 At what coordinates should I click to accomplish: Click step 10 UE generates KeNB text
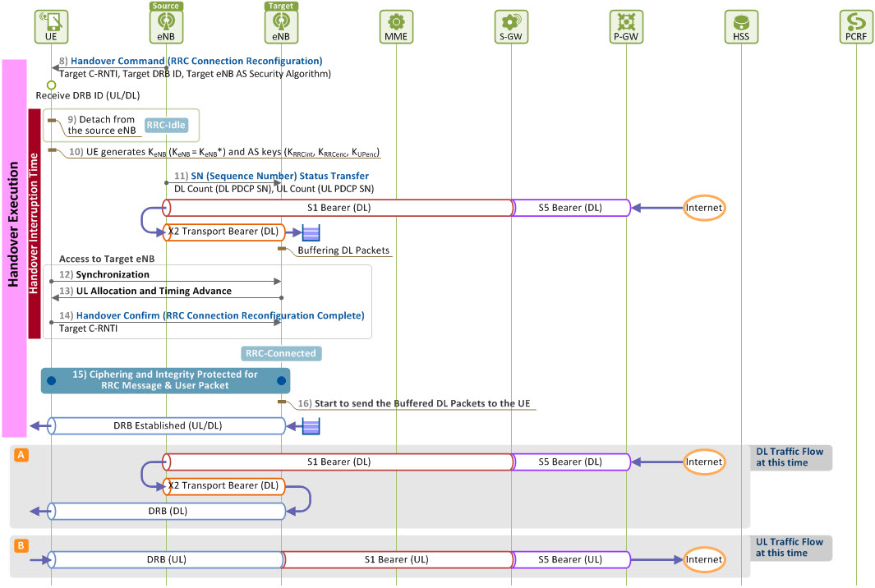pyautogui.click(x=224, y=152)
